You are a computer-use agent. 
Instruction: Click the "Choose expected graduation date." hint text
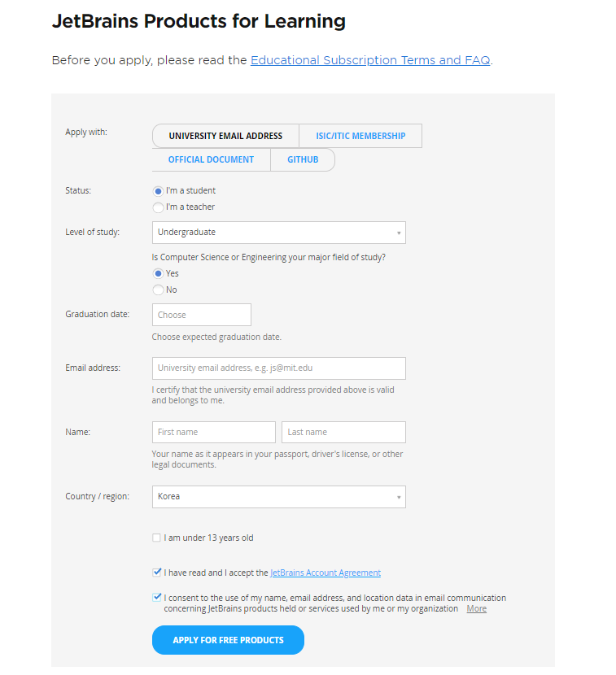pyautogui.click(x=216, y=337)
